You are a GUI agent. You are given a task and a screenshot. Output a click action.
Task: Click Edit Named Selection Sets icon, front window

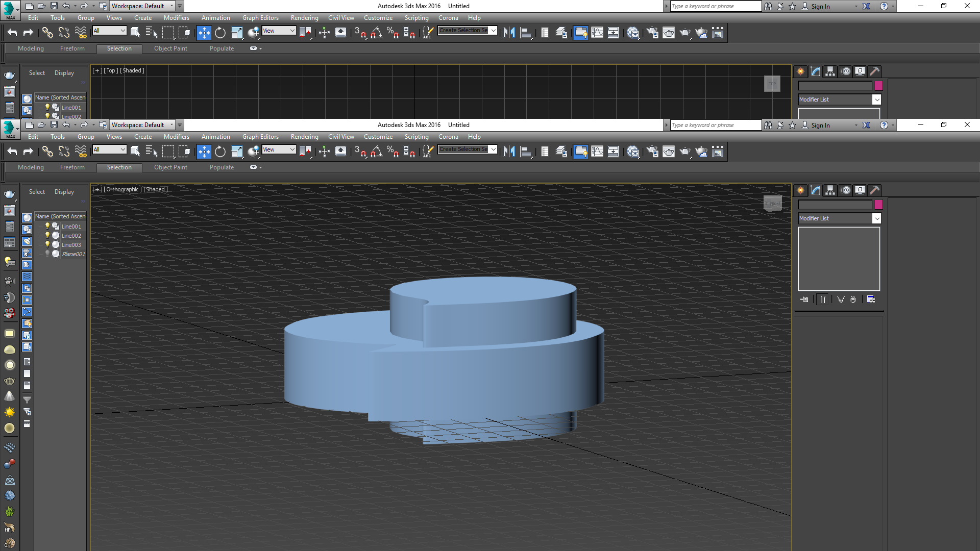(428, 152)
